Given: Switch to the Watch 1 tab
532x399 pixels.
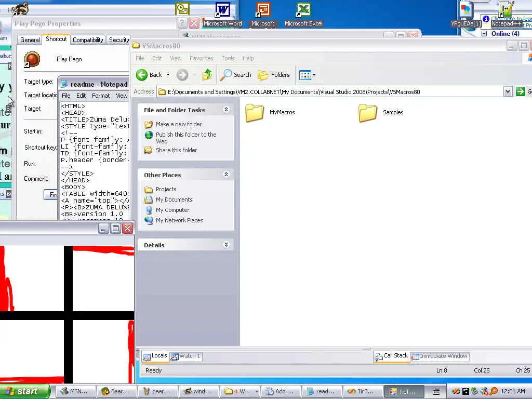Looking at the screenshot, I should pos(185,356).
